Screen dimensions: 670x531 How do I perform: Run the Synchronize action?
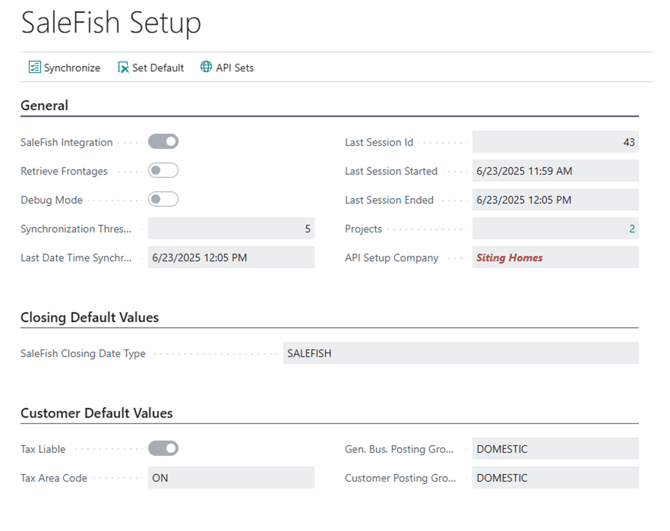65,67
